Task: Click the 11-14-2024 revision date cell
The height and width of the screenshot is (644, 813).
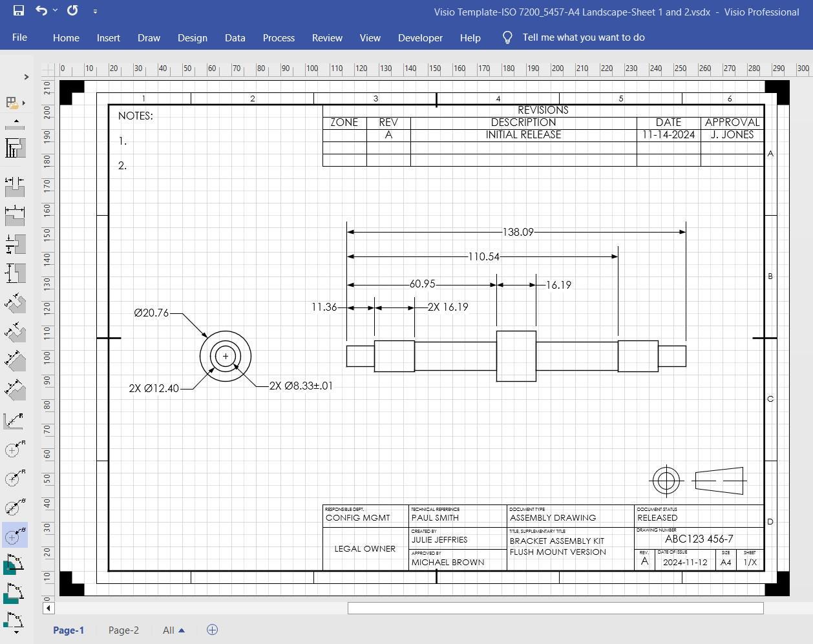Action: coord(669,135)
